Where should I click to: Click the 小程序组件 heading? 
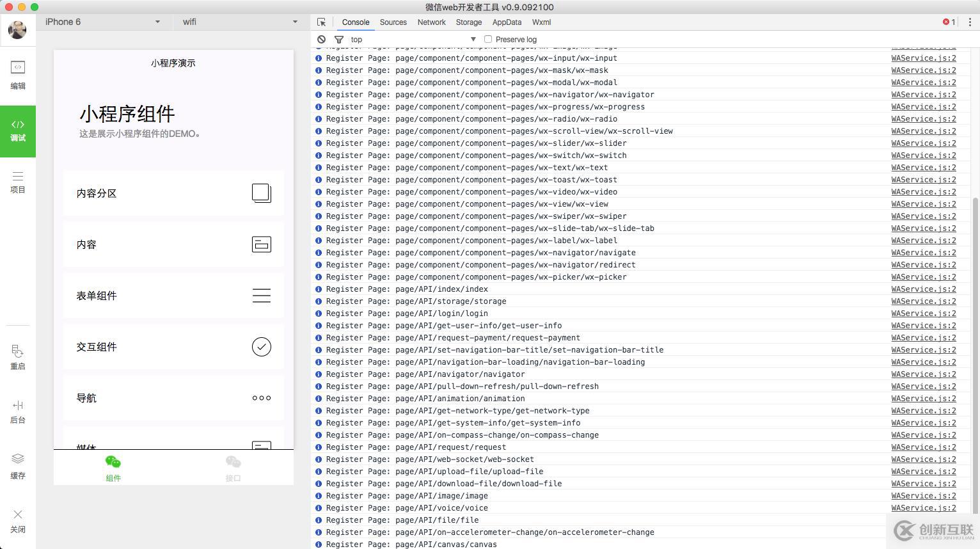click(127, 114)
